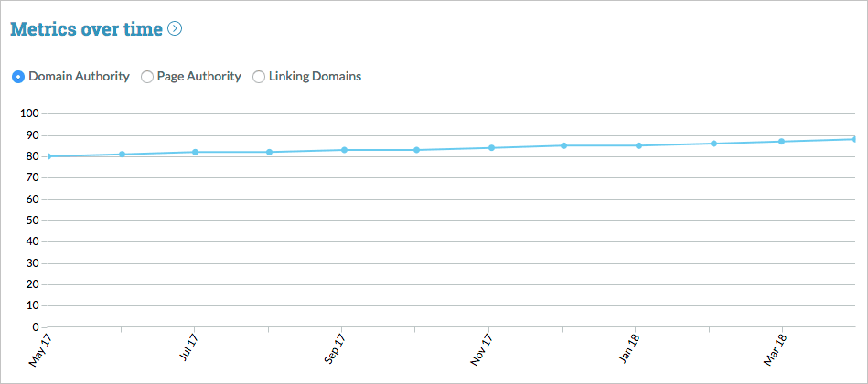Click the Jan 18 x-axis label
The image size is (868, 384).
(629, 350)
